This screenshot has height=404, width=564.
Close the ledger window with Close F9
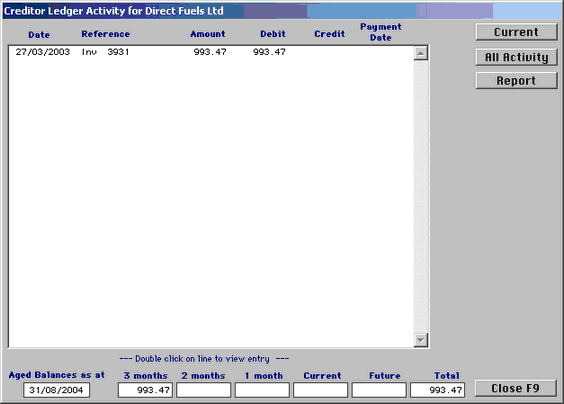pos(515,388)
